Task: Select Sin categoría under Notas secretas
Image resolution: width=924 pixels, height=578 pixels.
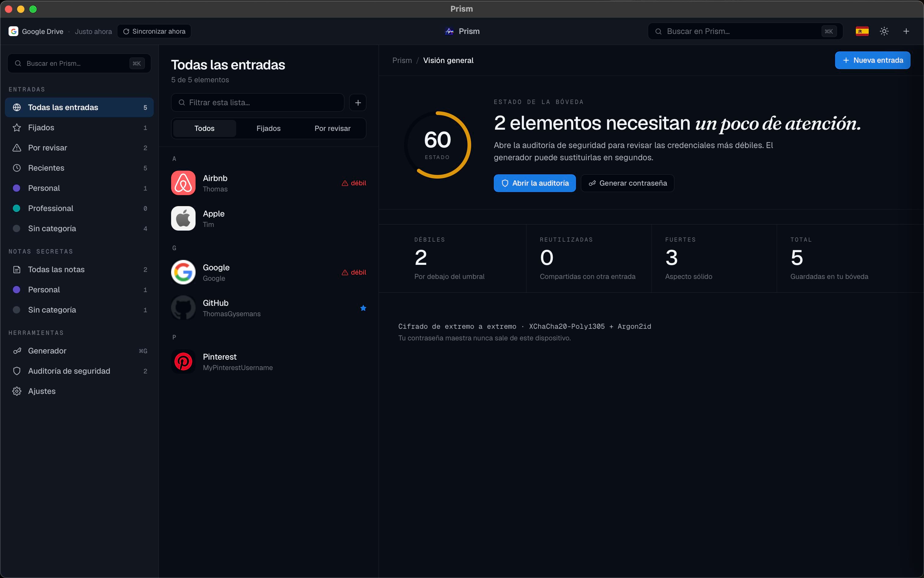Action: 79,310
